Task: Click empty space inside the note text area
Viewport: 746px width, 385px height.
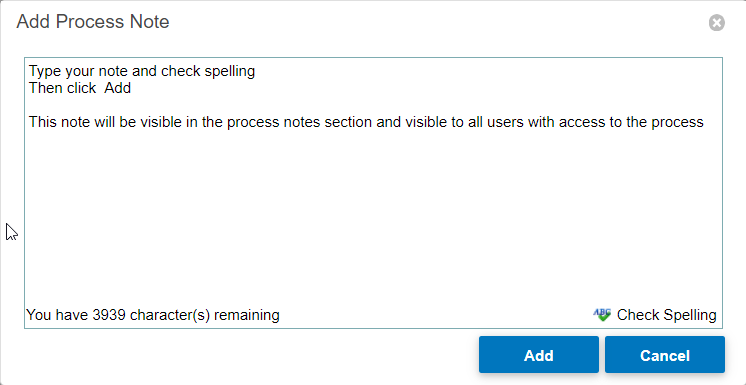Action: (x=373, y=214)
